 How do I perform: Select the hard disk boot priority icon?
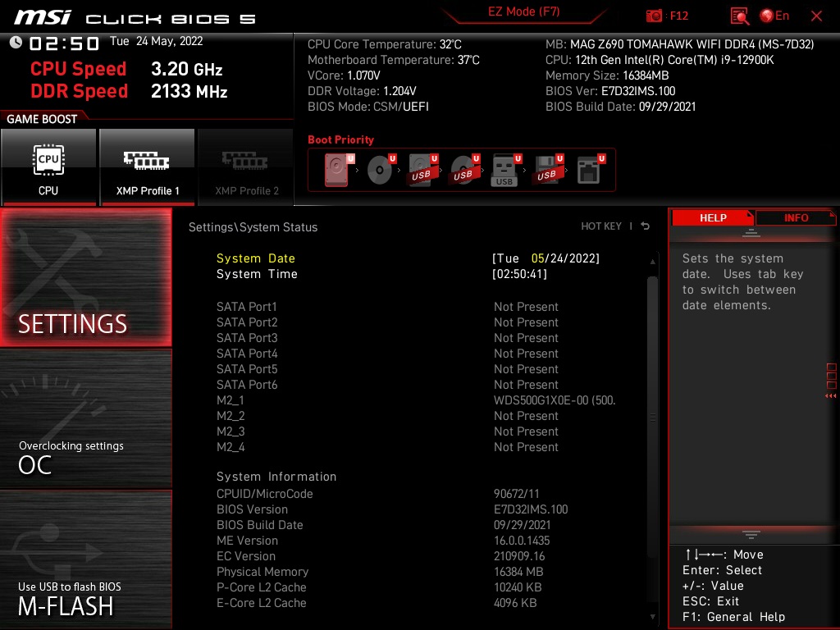coord(339,170)
